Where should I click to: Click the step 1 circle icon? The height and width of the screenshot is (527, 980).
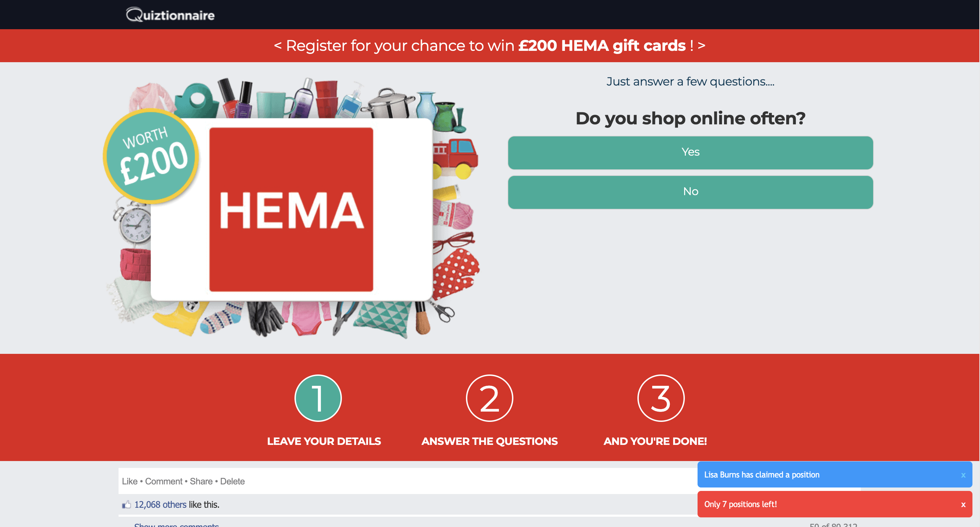tap(318, 398)
